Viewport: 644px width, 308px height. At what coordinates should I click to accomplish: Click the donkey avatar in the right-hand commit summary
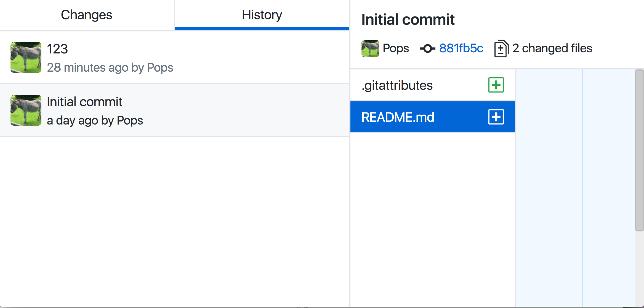click(370, 48)
